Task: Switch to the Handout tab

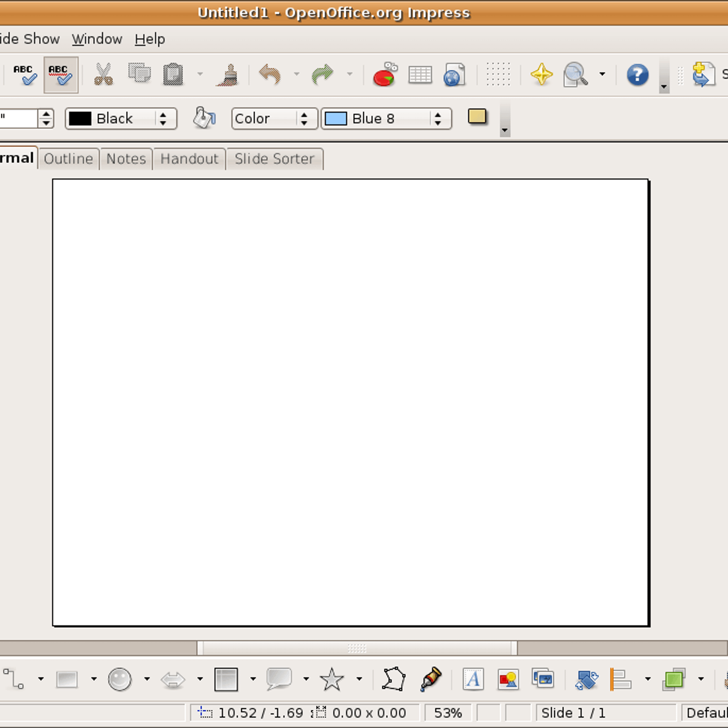Action: [x=189, y=159]
